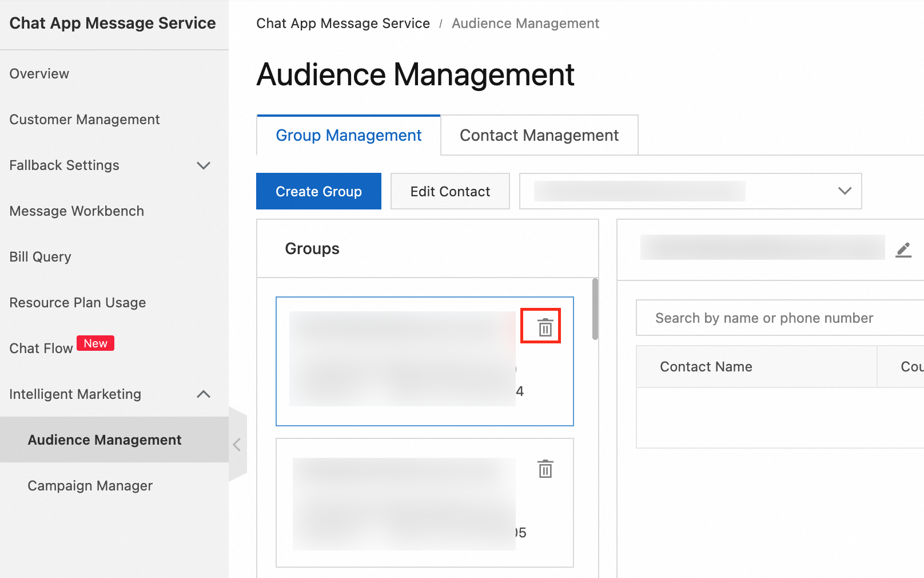Select the Group Management tab

point(348,136)
